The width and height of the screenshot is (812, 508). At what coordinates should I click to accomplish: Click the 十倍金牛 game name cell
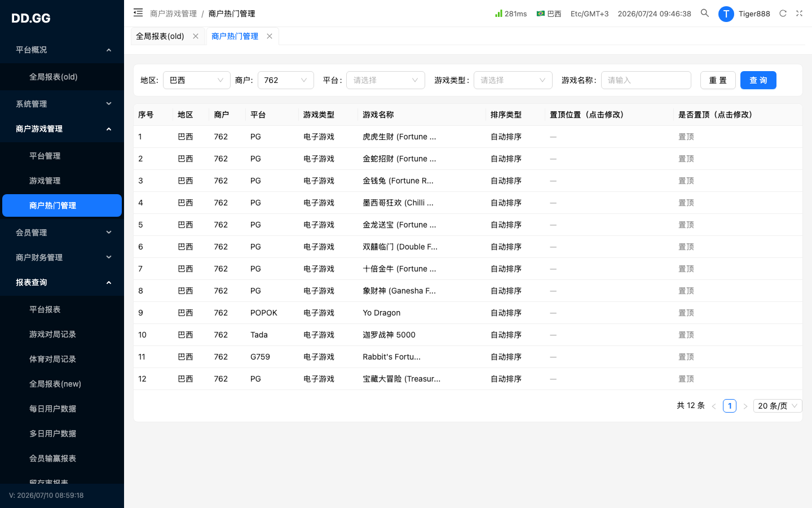pos(399,269)
